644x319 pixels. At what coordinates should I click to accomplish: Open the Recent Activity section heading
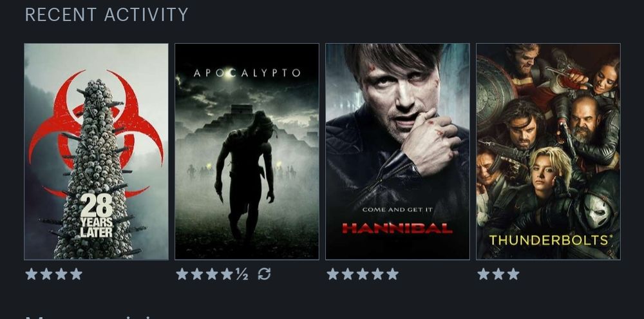[x=107, y=15]
